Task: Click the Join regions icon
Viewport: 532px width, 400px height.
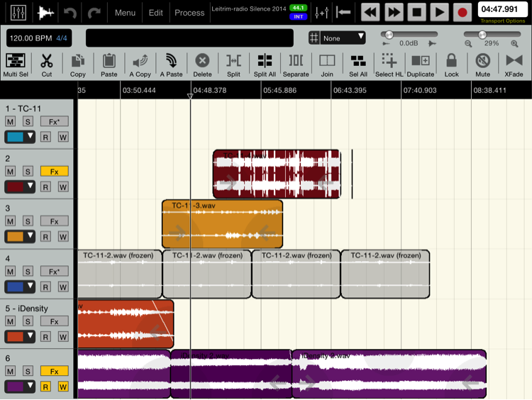Action: pos(327,65)
